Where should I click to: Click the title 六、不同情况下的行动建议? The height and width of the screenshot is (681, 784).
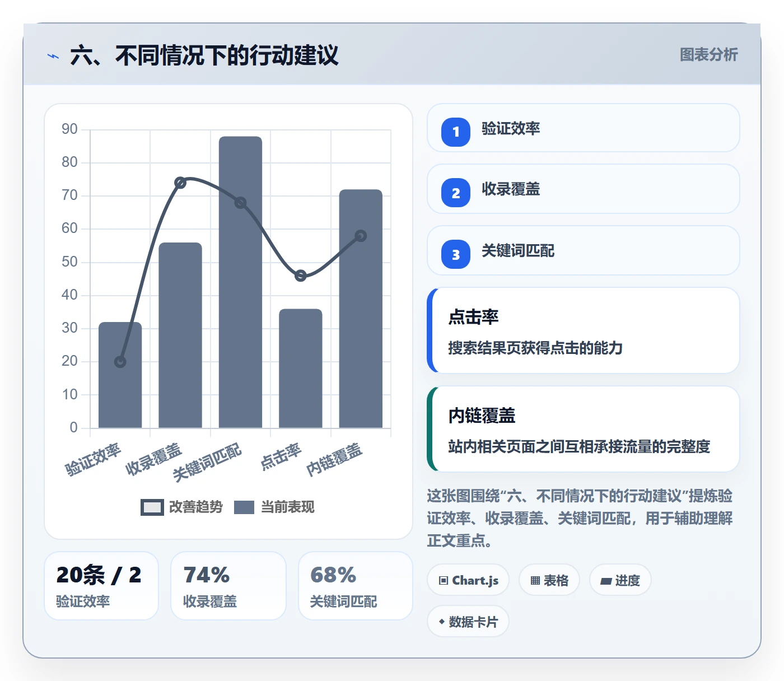click(x=204, y=55)
